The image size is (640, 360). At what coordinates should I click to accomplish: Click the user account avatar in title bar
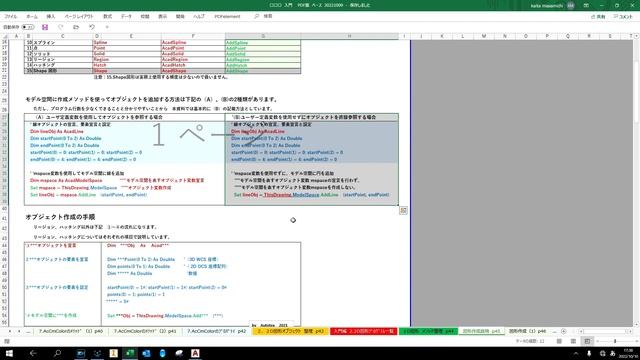point(571,6)
